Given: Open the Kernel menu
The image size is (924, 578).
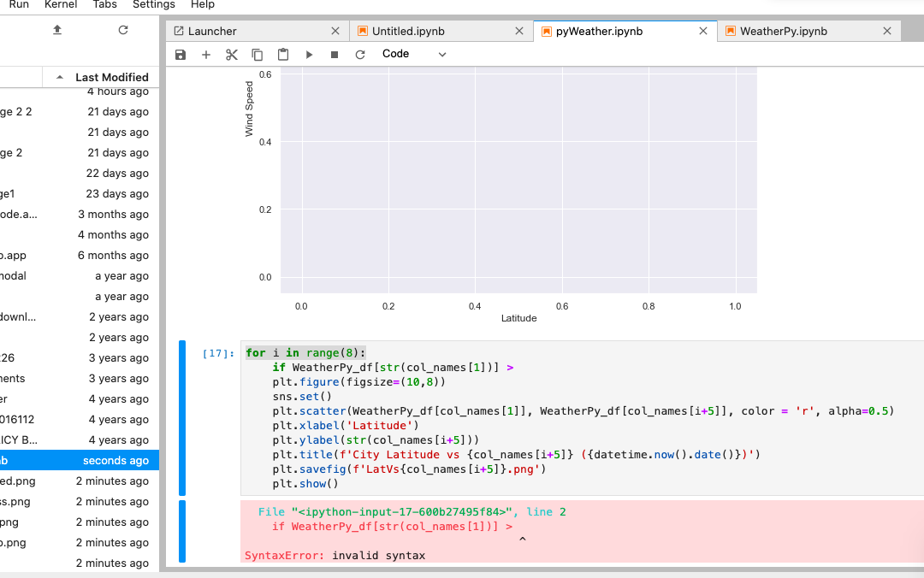Looking at the screenshot, I should 61,5.
